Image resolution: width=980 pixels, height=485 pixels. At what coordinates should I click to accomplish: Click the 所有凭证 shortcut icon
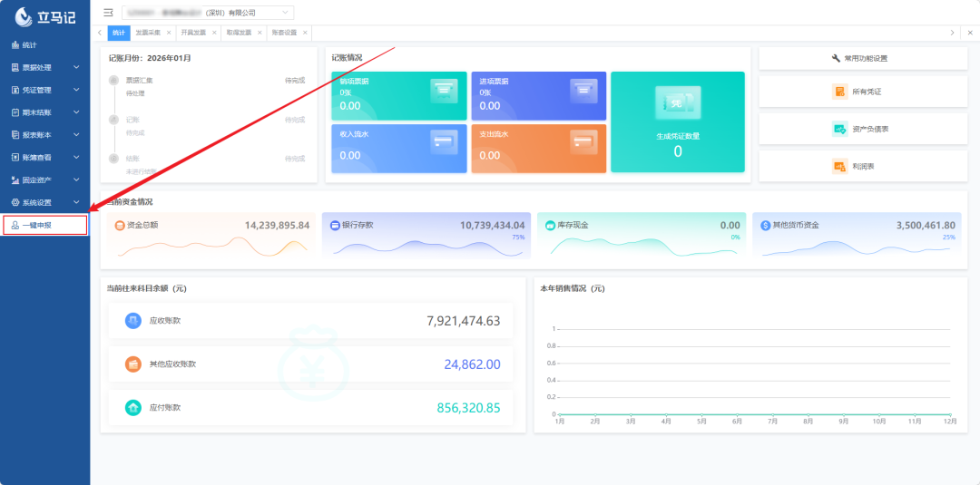839,92
